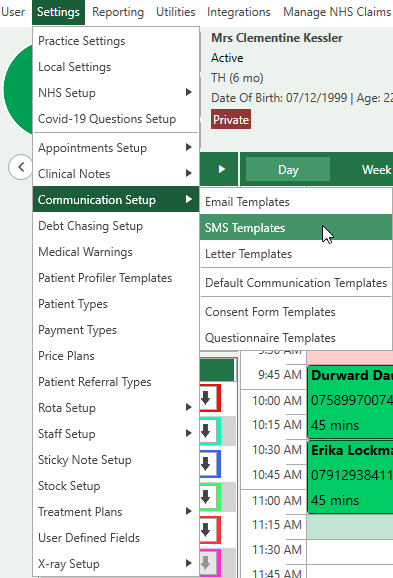Open the Utilities menu

point(175,12)
